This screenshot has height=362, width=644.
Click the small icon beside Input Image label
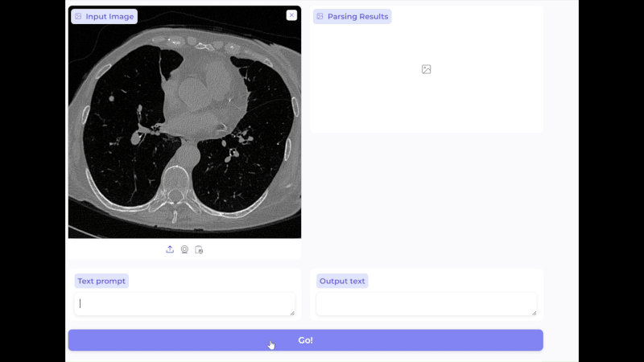point(78,16)
